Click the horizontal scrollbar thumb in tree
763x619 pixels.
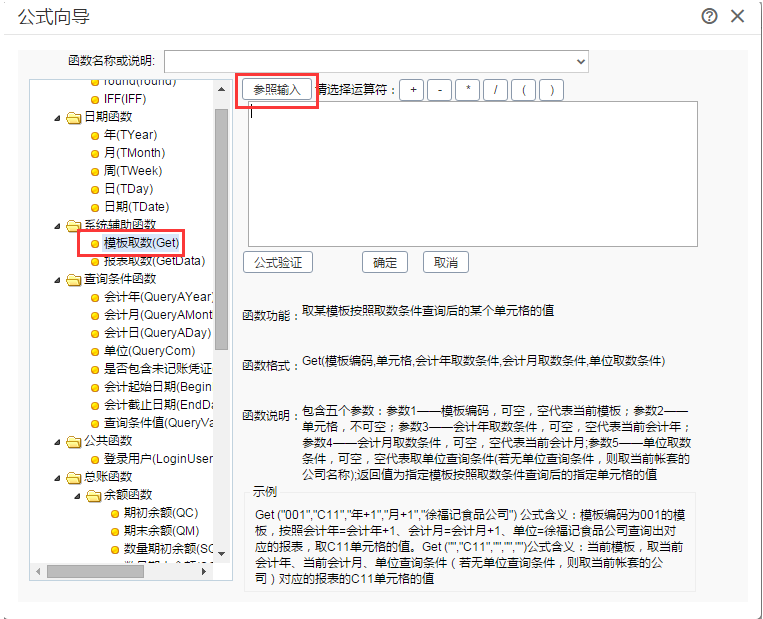95,571
